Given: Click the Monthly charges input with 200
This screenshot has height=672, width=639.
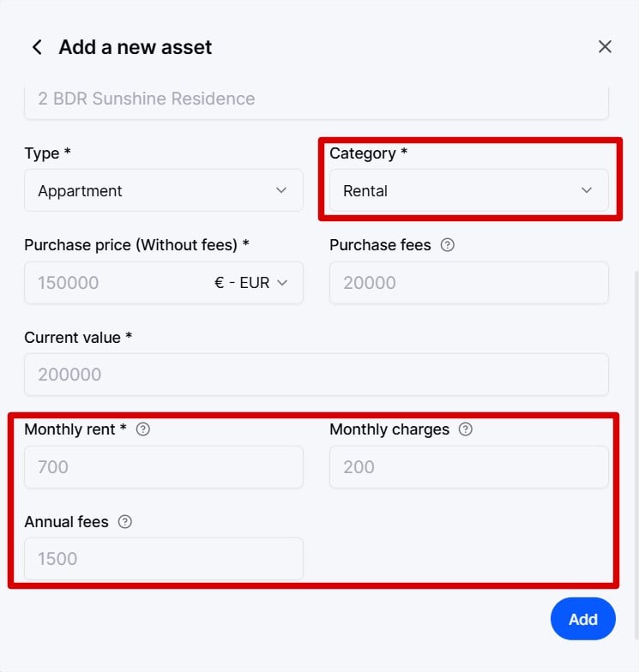Looking at the screenshot, I should (x=468, y=467).
